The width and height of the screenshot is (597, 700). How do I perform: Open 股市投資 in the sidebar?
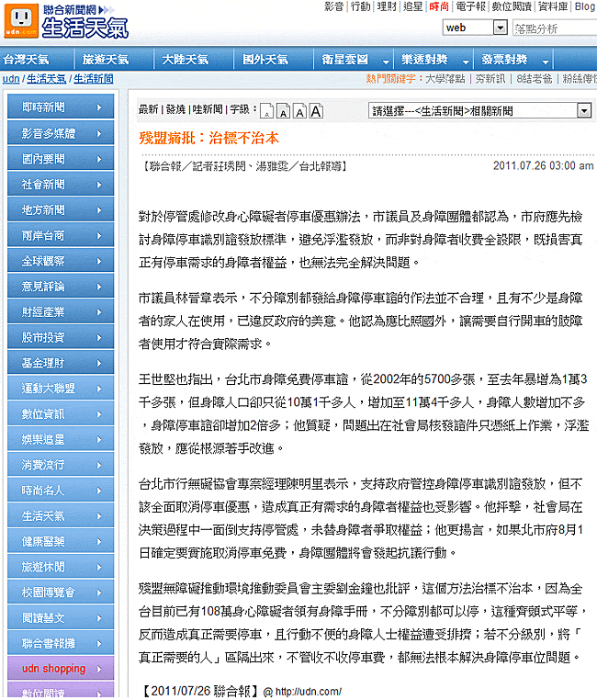click(61, 336)
